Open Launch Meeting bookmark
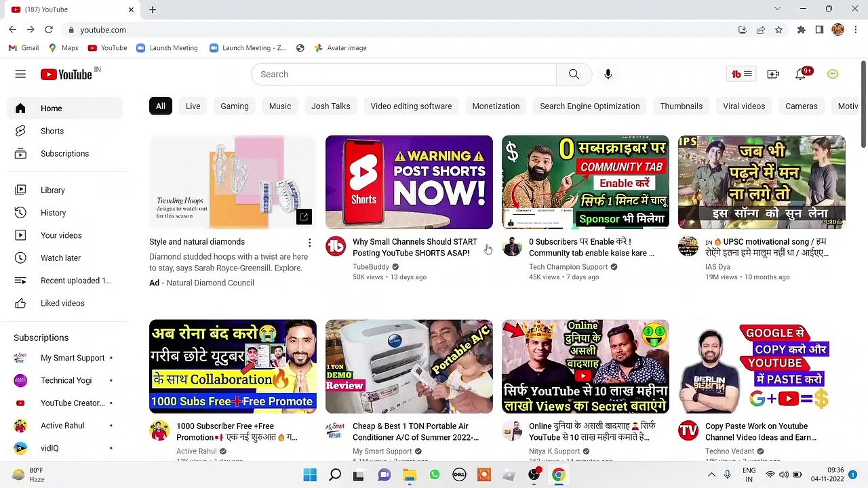 (x=167, y=48)
